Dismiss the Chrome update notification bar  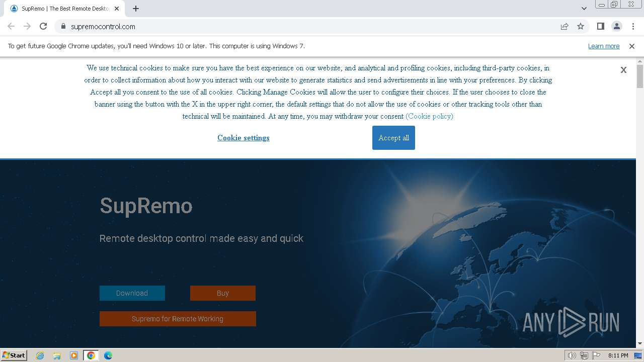632,46
